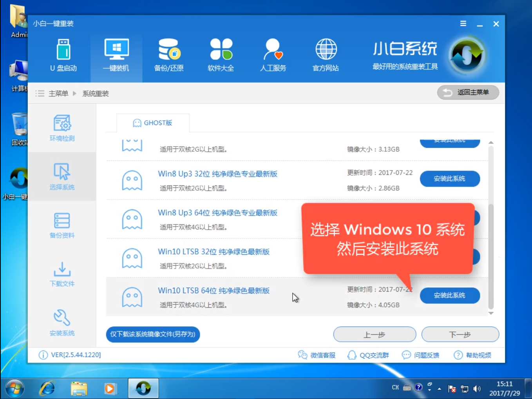Open 备份/还原 from the toolbar
532x399 pixels.
tap(169, 55)
